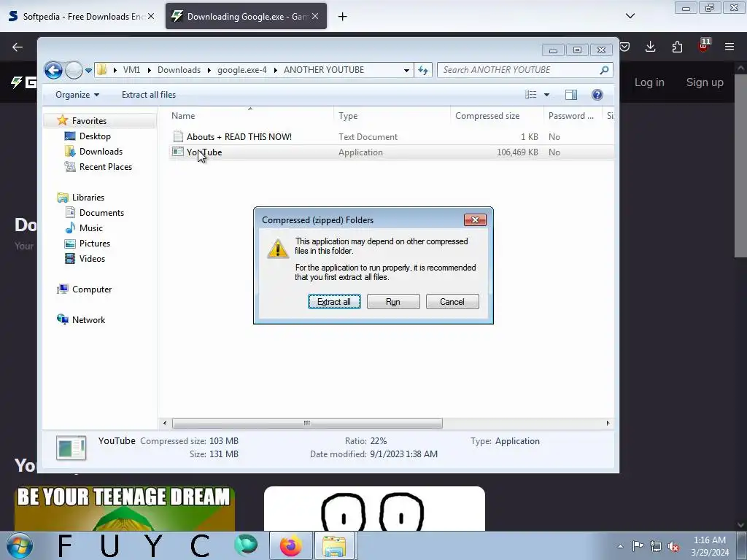The width and height of the screenshot is (747, 560).
Task: Switch to the Softpedia browser tab
Action: click(x=81, y=16)
